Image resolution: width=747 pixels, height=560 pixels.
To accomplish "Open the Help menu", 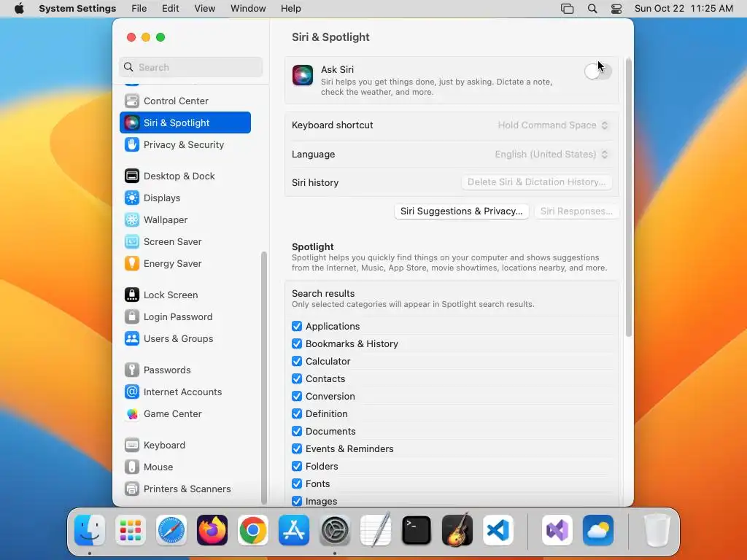I will pos(290,9).
